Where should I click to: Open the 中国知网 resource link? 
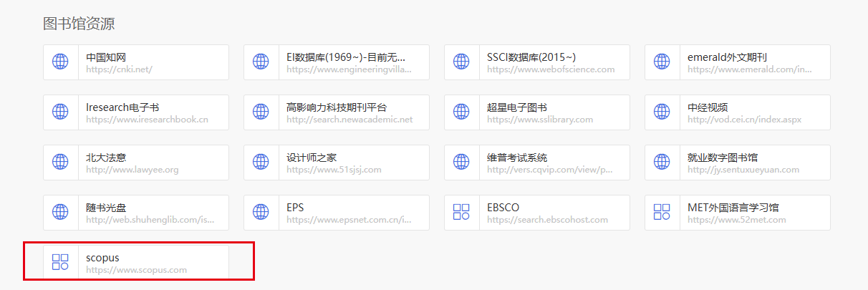click(x=106, y=57)
